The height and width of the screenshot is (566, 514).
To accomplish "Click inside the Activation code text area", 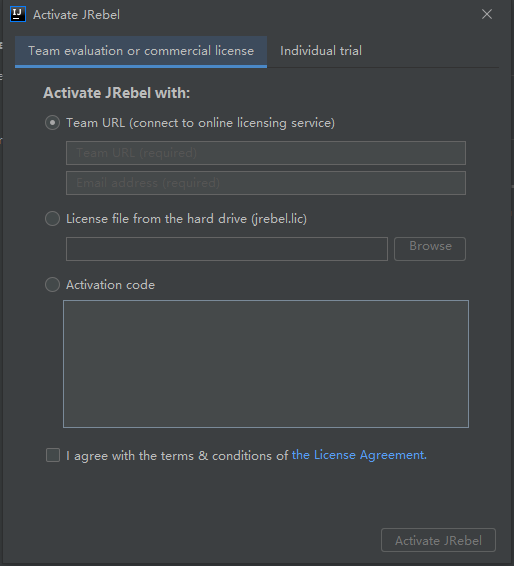I will point(266,364).
